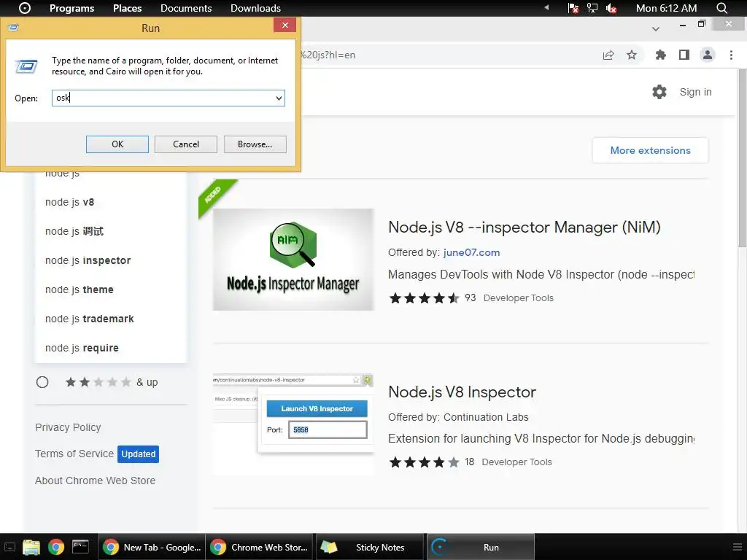
Task: Launch Chrome from taskbar quick launch
Action: coord(55,547)
